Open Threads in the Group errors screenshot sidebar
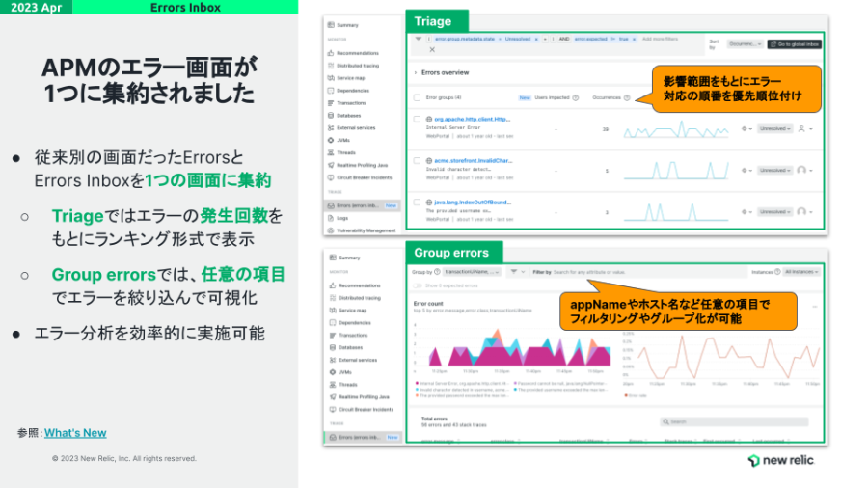This screenshot has width=868, height=488. [x=343, y=385]
